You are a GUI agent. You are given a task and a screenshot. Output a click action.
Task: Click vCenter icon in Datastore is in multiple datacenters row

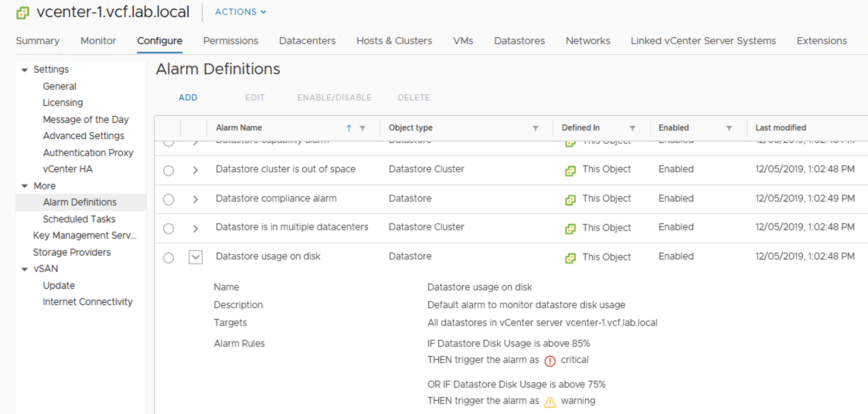click(570, 229)
